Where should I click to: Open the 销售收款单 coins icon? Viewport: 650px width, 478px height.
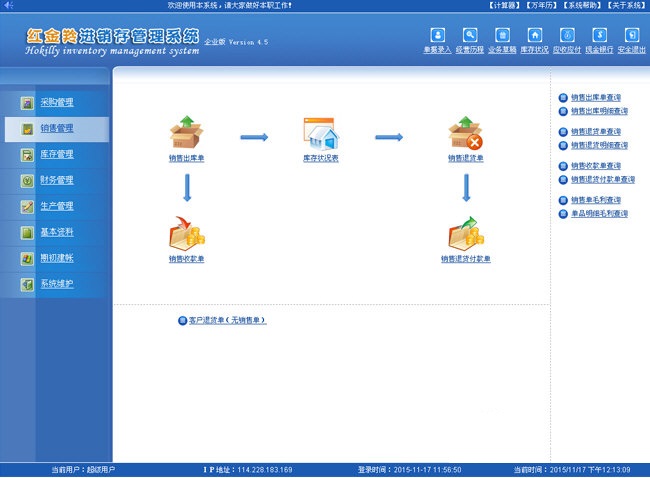[x=187, y=233]
